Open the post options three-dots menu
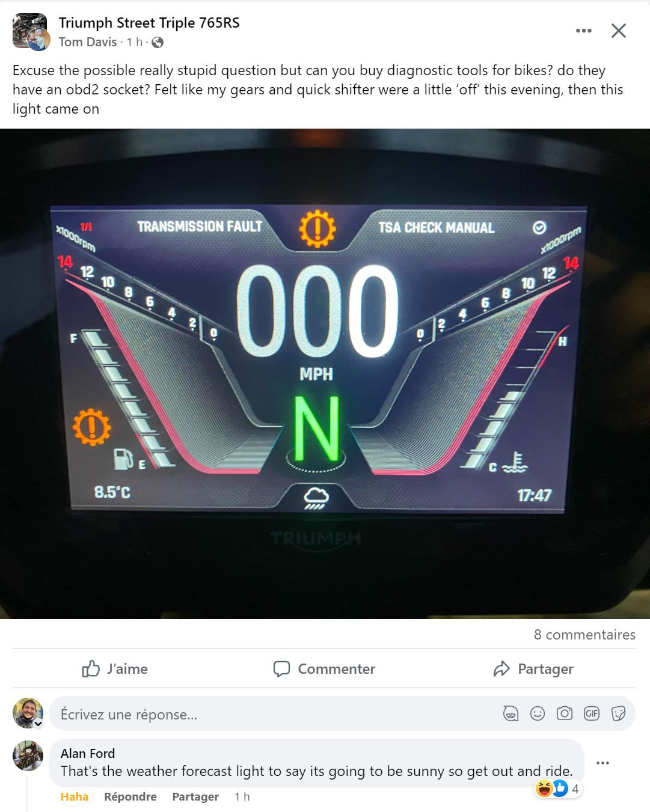This screenshot has height=812, width=650. coord(583,31)
